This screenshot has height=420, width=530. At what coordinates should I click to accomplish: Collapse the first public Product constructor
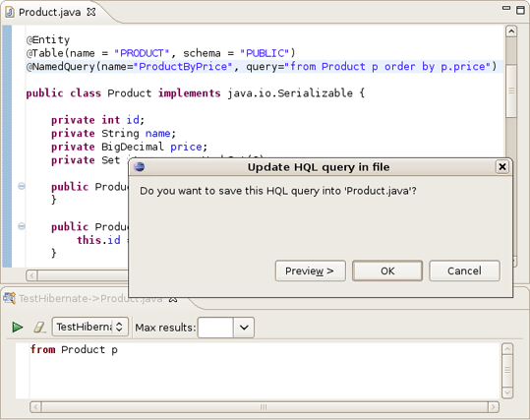point(22,186)
